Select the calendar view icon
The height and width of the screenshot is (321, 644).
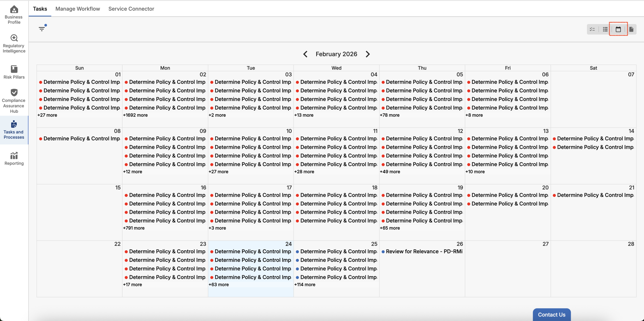coord(618,29)
